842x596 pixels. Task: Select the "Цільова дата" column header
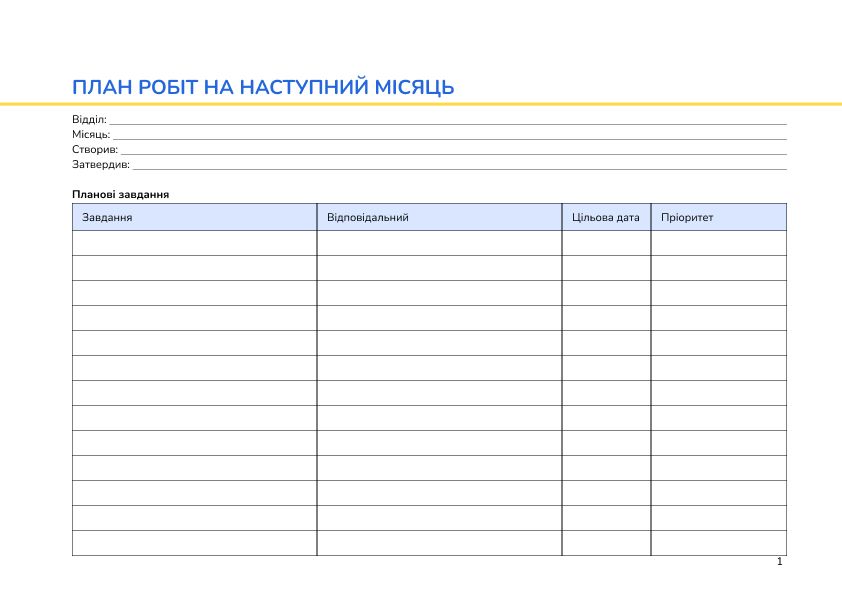coord(605,215)
